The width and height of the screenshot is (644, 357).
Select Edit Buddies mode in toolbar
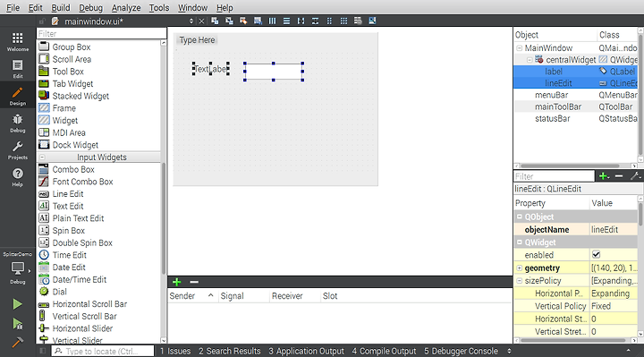click(243, 21)
